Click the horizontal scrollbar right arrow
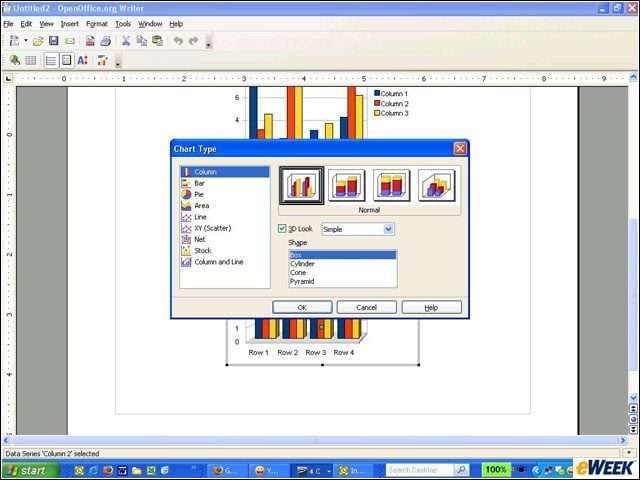The width and height of the screenshot is (640, 480). pos(623,440)
